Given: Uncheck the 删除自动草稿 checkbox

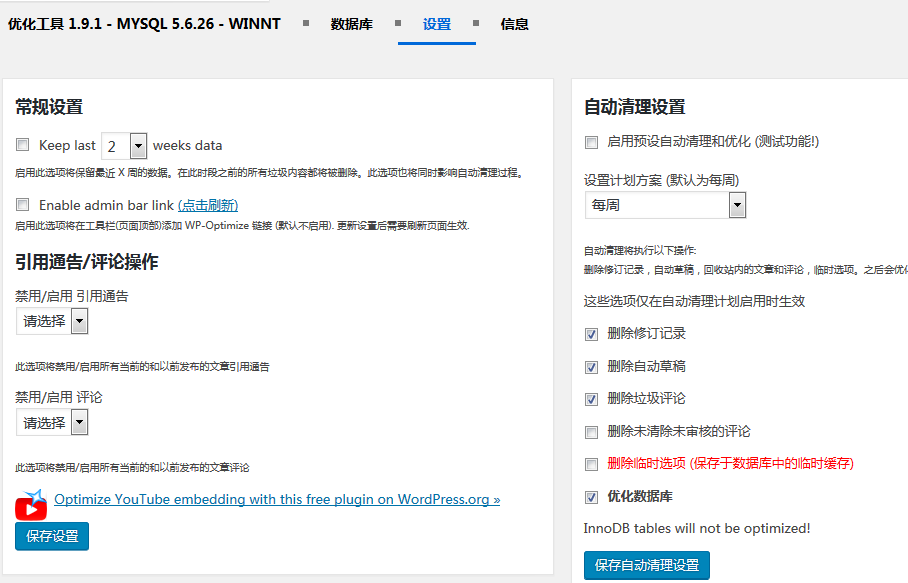Looking at the screenshot, I should [591, 367].
